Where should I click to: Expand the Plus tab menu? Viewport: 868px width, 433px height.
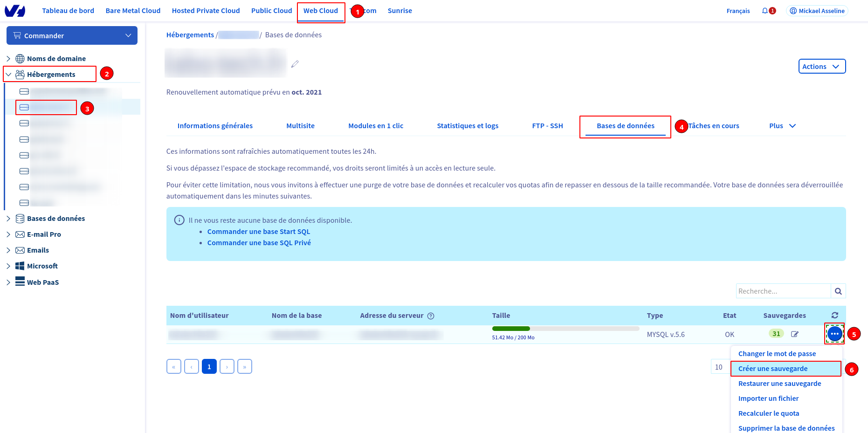782,126
